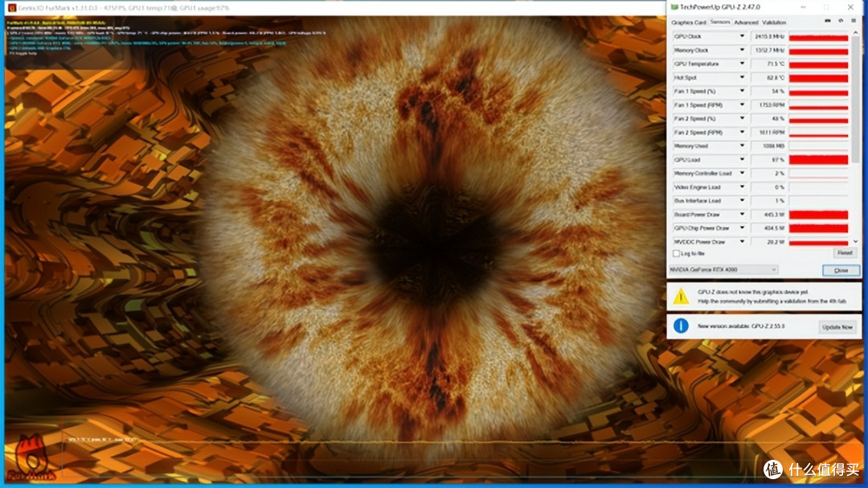Click the 'GPU-Z does not know this graphics device' message

[x=752, y=292]
